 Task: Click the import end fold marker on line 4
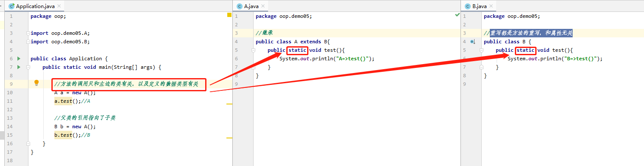point(28,42)
